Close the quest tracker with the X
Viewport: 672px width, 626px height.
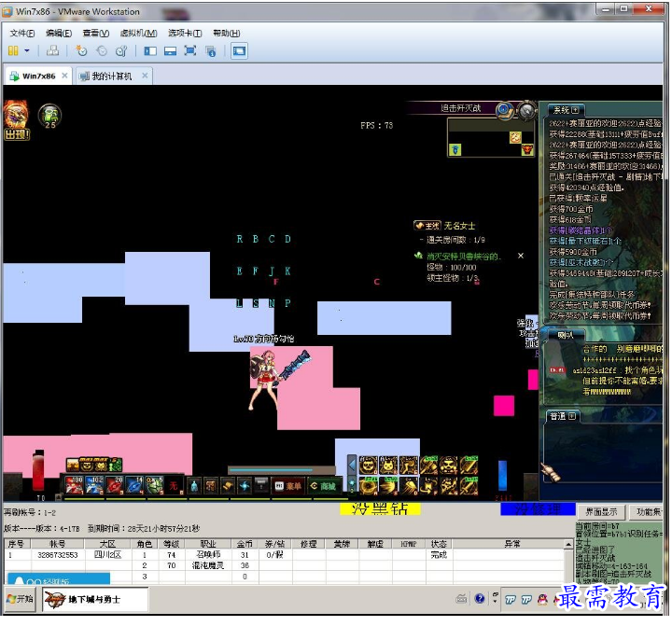pos(520,256)
